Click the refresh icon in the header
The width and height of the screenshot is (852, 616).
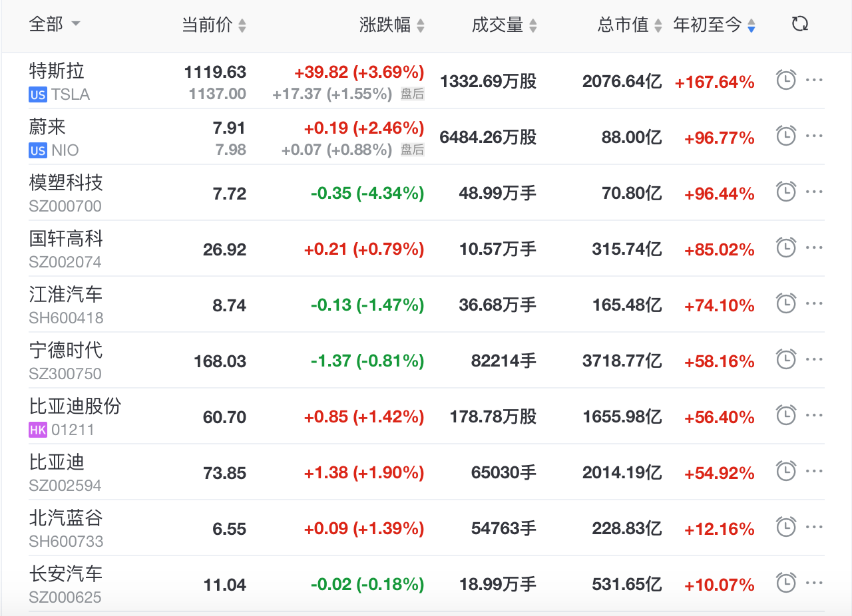pos(799,25)
